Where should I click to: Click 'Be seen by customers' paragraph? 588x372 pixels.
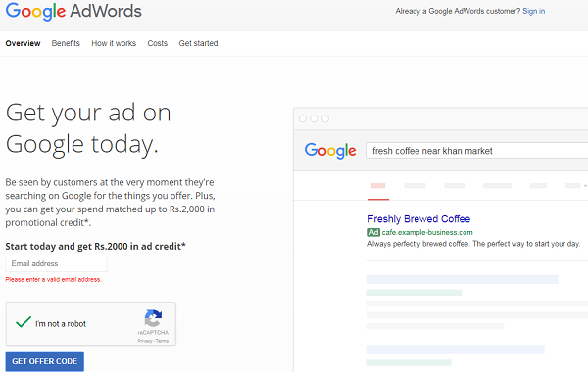pos(110,203)
